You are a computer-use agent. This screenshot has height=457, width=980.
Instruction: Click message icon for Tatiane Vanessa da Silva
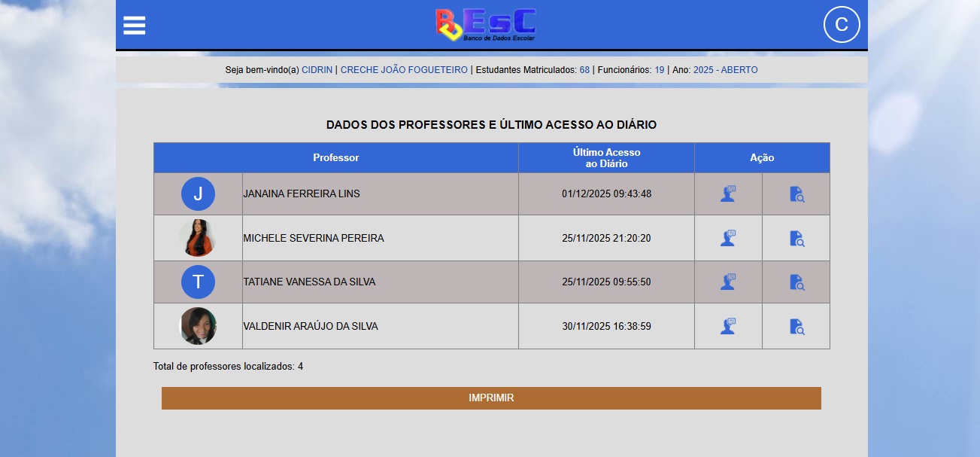(x=727, y=282)
